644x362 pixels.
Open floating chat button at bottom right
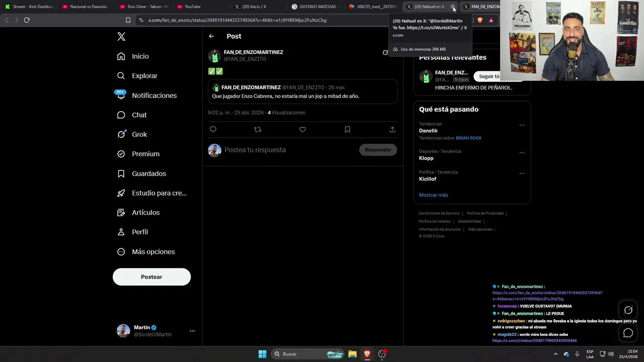(x=628, y=333)
